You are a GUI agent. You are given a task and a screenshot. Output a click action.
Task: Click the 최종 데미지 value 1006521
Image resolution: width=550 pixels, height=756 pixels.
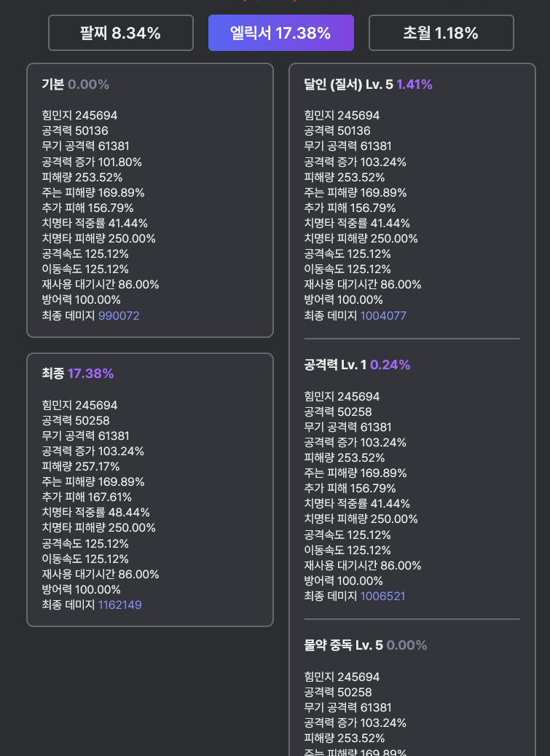pyautogui.click(x=382, y=596)
